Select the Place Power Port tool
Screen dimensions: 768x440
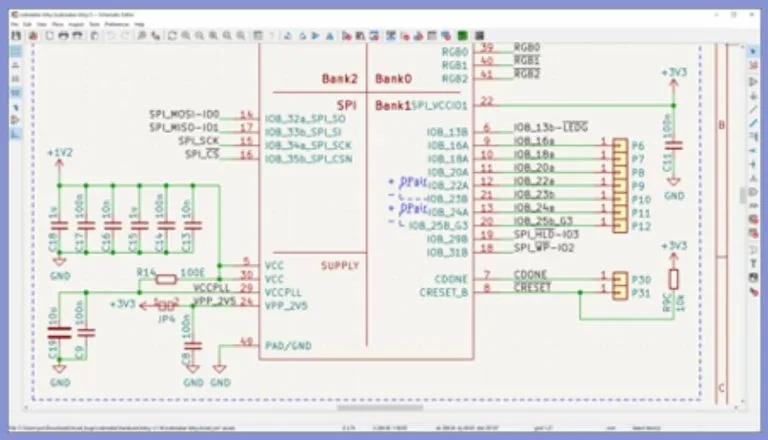coord(753,96)
